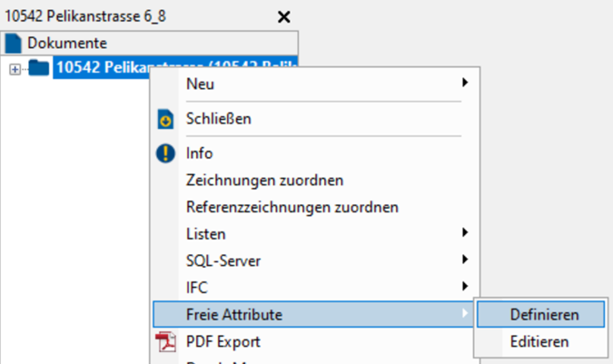Screen dimensions: 613x364
Task: Open the Neu submenu arrow
Action: (465, 84)
